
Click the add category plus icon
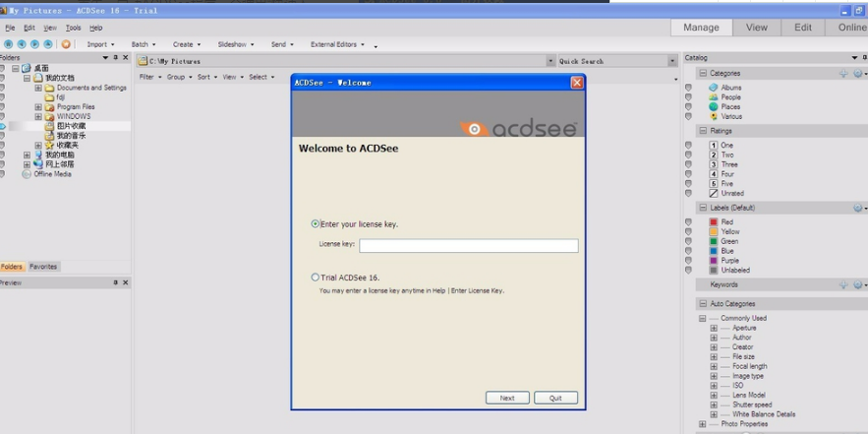[x=842, y=74]
